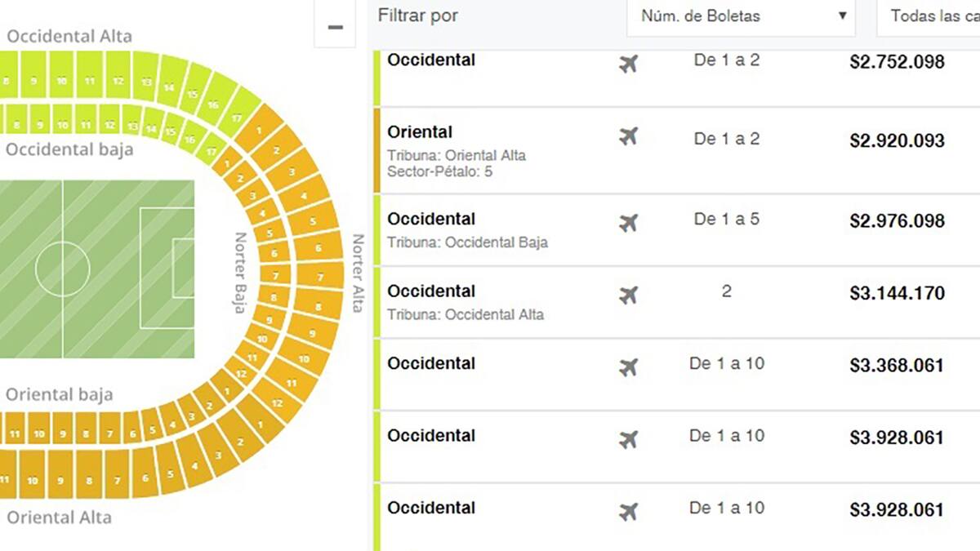Pick Norter Baja section 7 on map

pos(276,276)
